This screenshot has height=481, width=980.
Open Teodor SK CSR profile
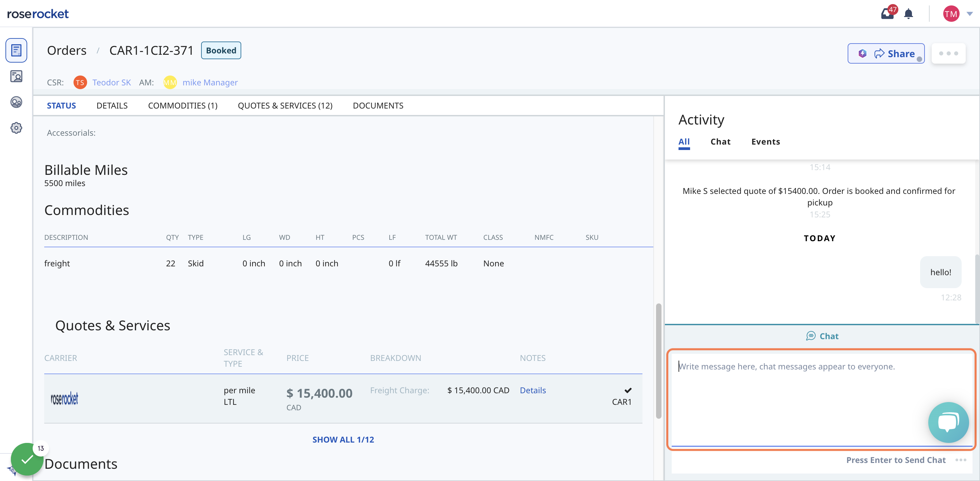click(112, 83)
